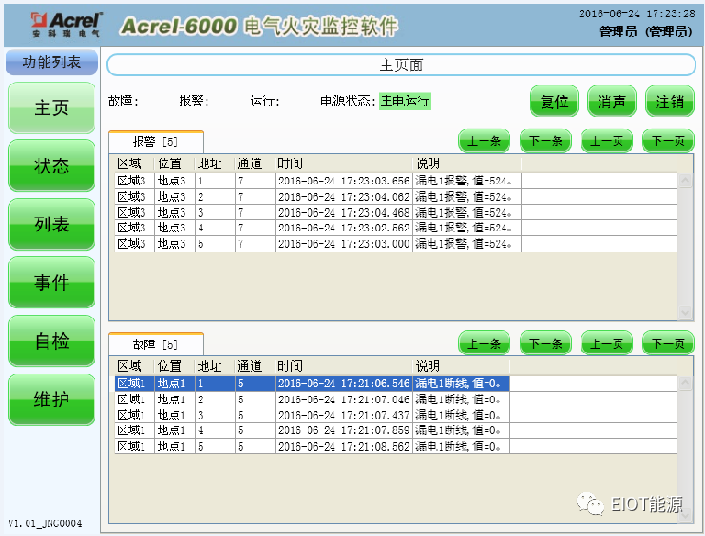
Task: Click the Acrel logo
Action: tap(67, 24)
